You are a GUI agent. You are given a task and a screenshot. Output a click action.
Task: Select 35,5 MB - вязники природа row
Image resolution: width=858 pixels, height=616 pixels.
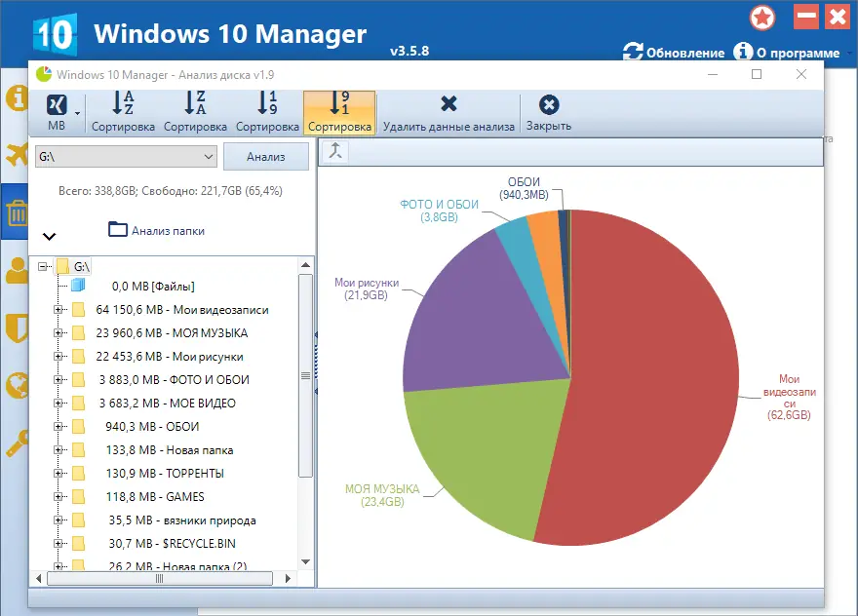tap(182, 520)
